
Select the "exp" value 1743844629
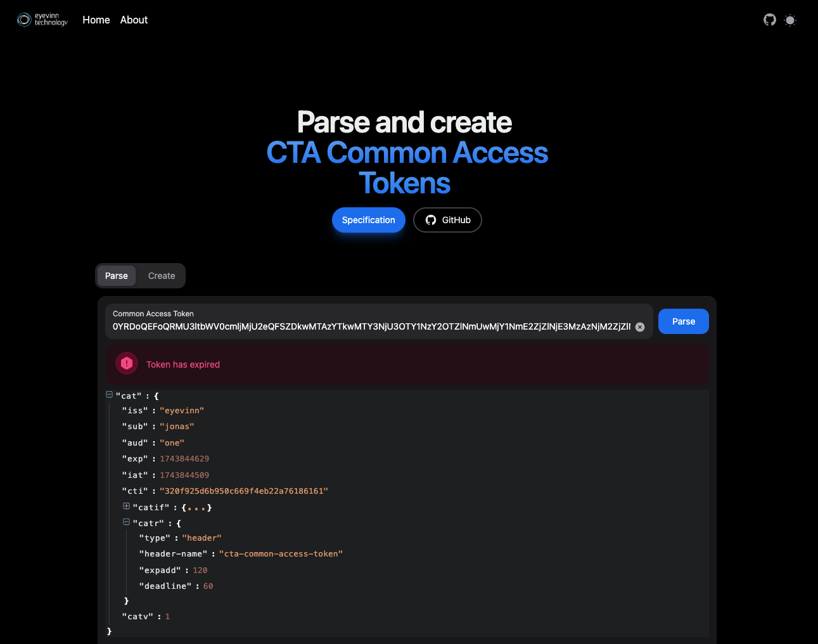point(184,459)
